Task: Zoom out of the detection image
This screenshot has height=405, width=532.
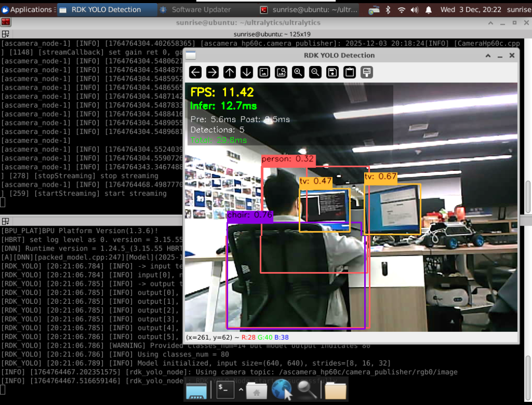Action: [x=315, y=72]
